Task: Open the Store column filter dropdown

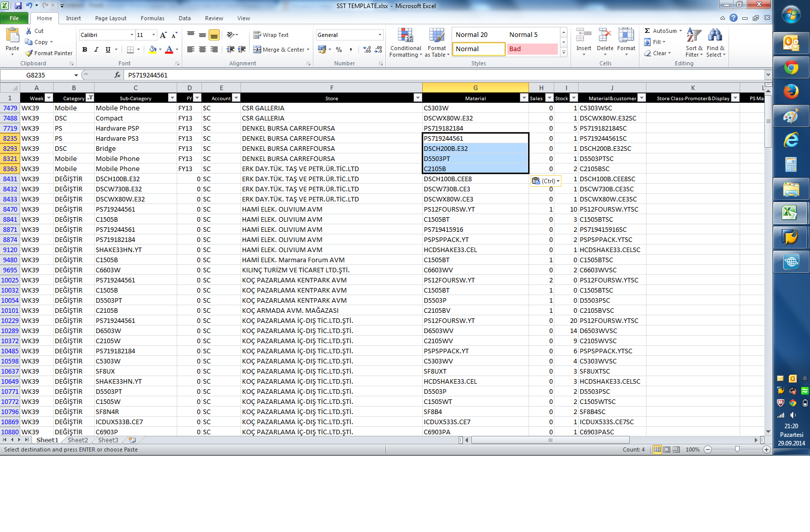Action: 418,98
